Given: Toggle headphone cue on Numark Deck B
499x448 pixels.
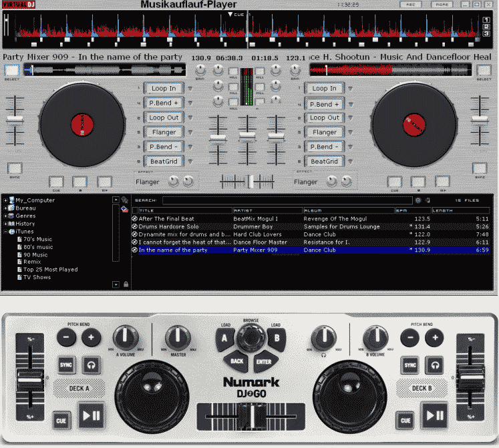Looking at the screenshot, I should tap(435, 365).
